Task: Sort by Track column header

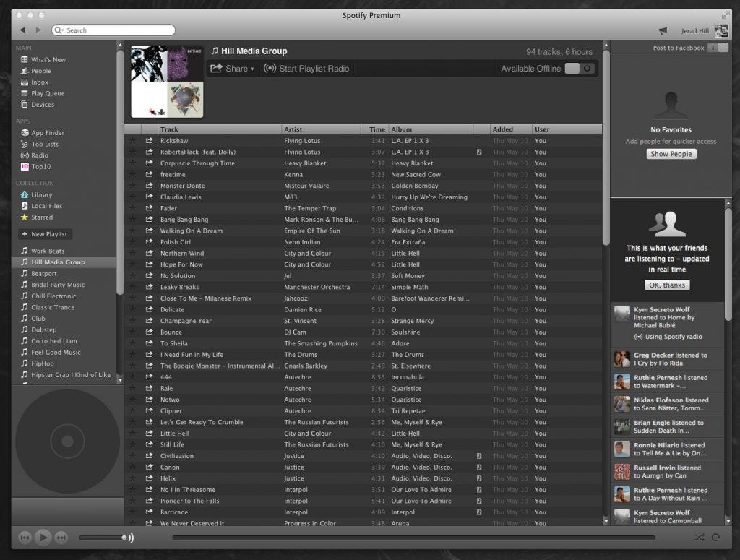Action: [220, 129]
